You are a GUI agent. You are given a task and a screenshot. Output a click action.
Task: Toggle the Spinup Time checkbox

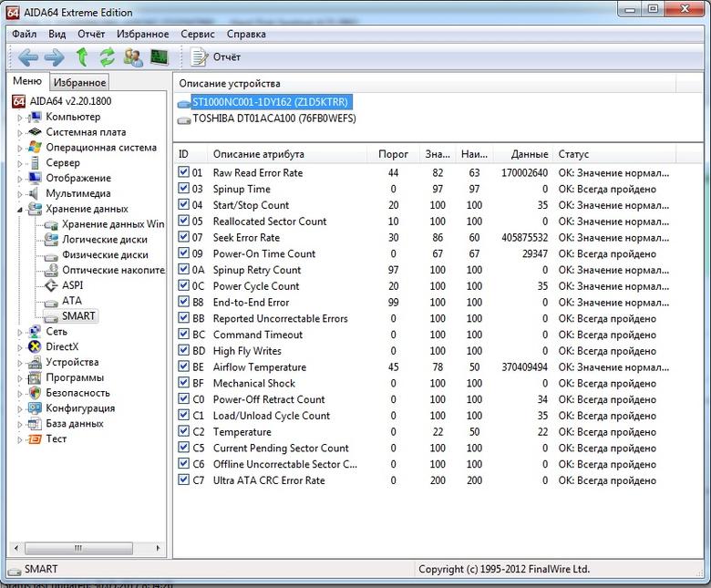coord(183,189)
